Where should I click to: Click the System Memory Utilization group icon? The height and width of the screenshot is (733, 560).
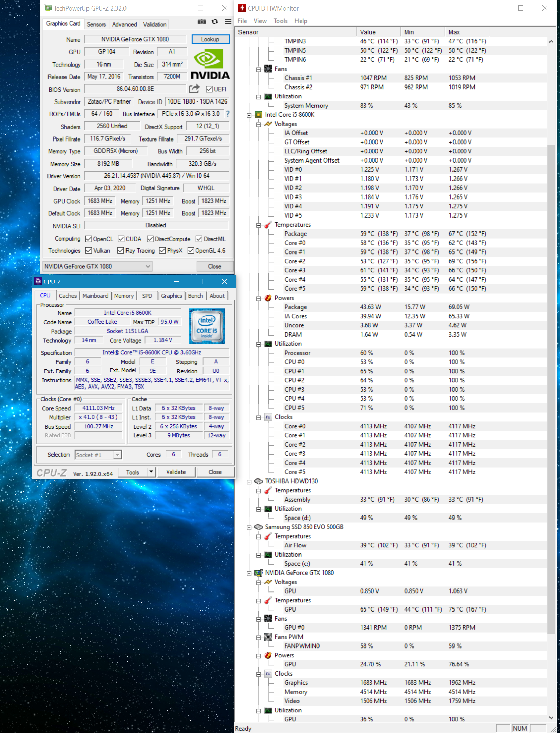pyautogui.click(x=268, y=96)
